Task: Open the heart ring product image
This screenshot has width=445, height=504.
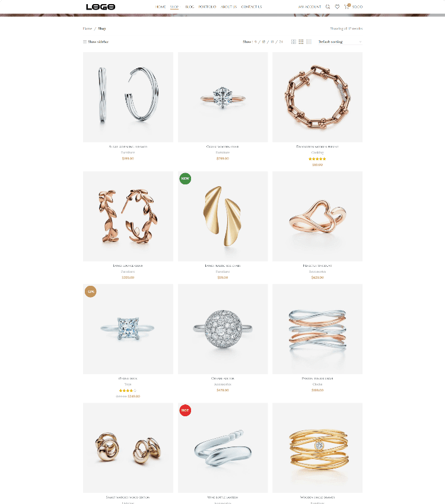Action: coord(317,216)
